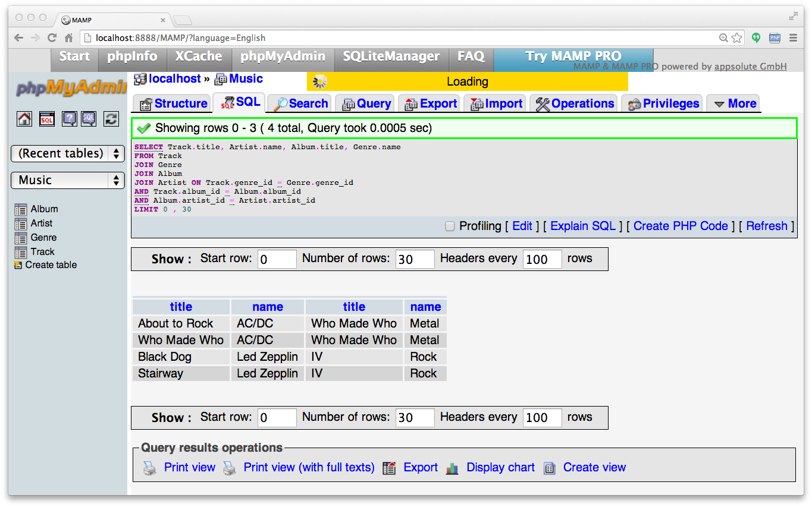Switch to the Export tab
Image resolution: width=812 pixels, height=507 pixels.
click(429, 103)
